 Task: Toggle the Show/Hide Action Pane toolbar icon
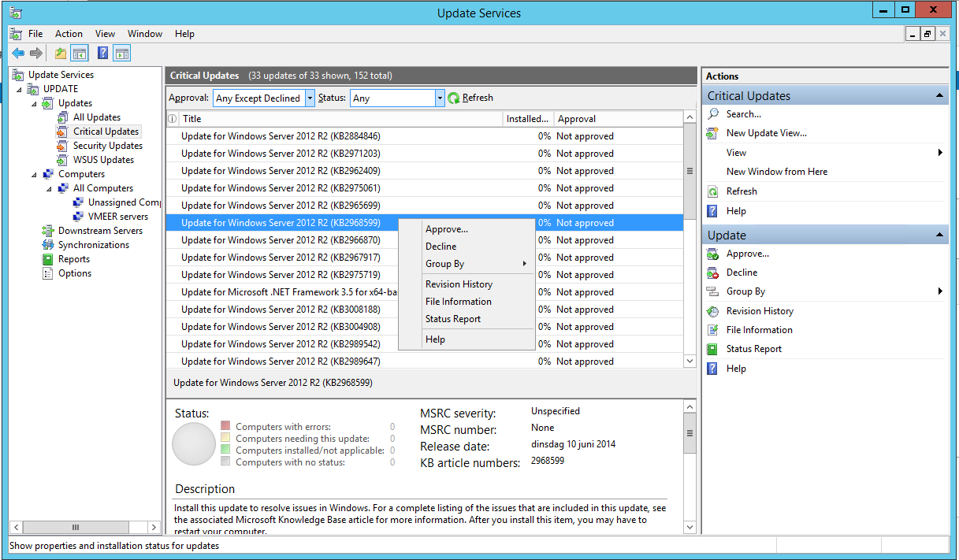121,54
